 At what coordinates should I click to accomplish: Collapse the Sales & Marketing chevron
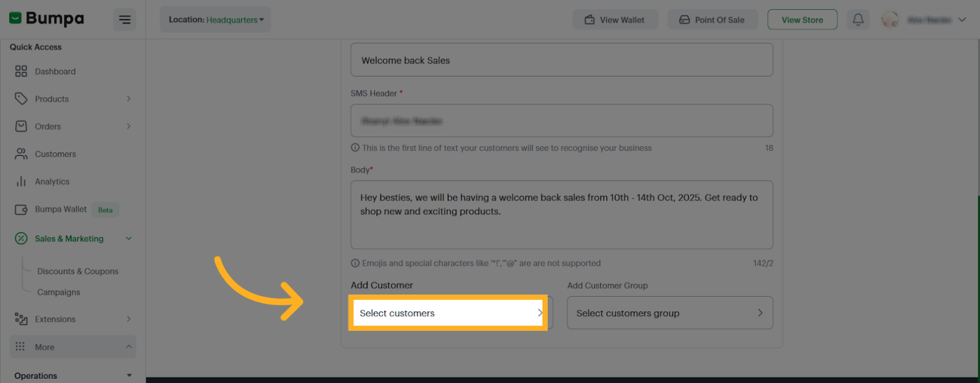coord(128,239)
